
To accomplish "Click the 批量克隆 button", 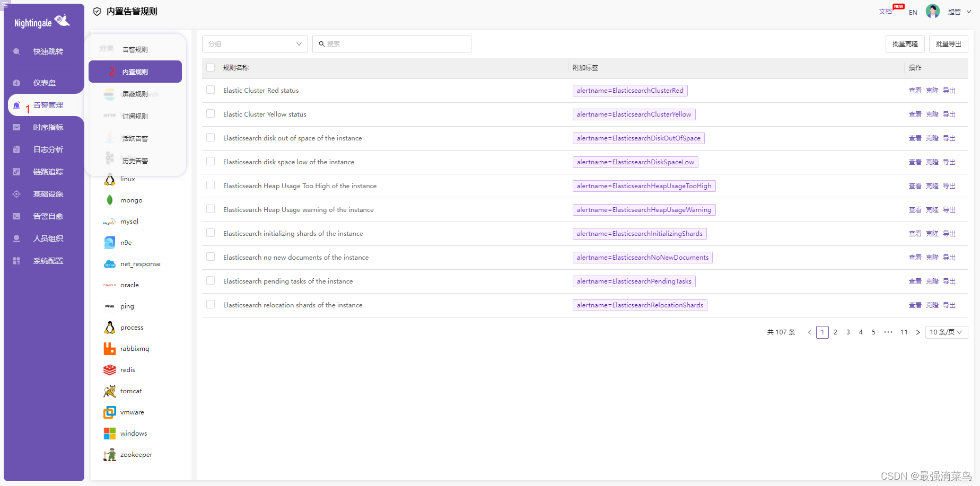I will [x=905, y=44].
